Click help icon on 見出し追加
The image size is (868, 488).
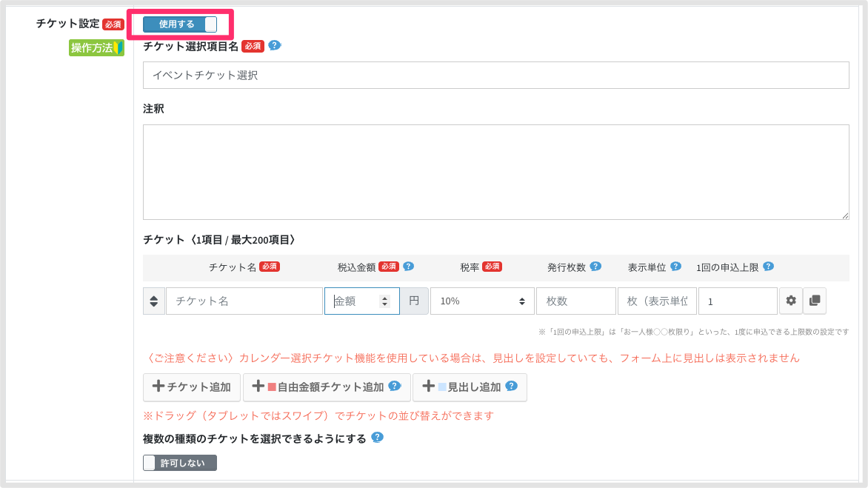(x=512, y=386)
